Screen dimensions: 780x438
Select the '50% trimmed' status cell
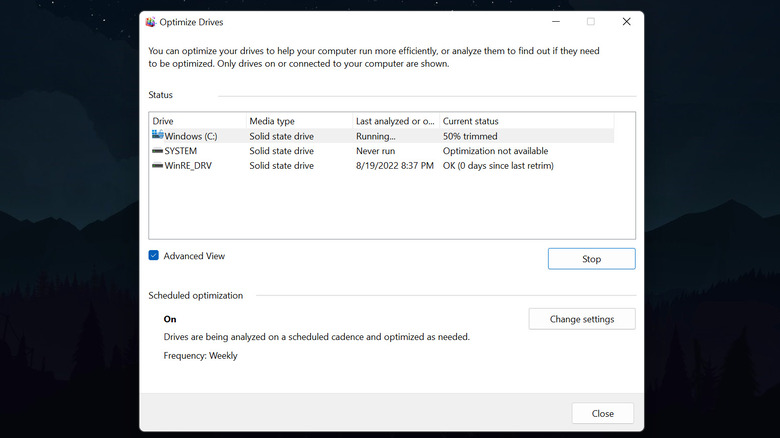[x=470, y=136]
